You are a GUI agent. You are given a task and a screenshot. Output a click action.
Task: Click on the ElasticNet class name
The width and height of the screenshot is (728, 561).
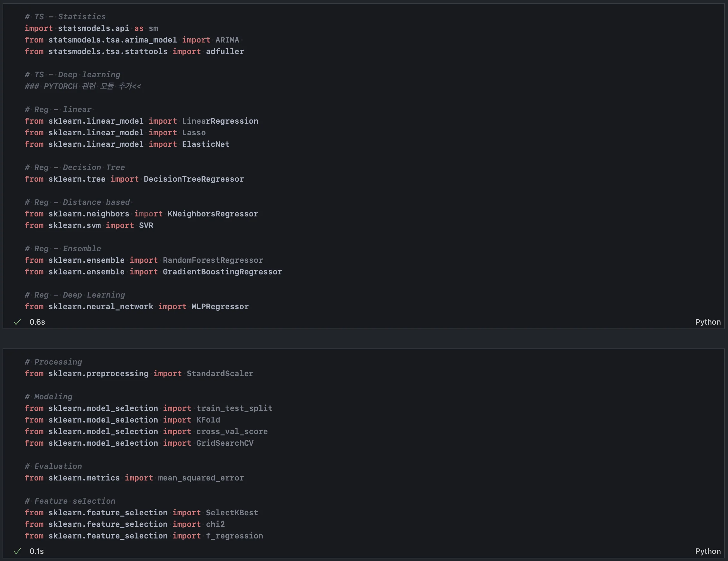tap(206, 144)
